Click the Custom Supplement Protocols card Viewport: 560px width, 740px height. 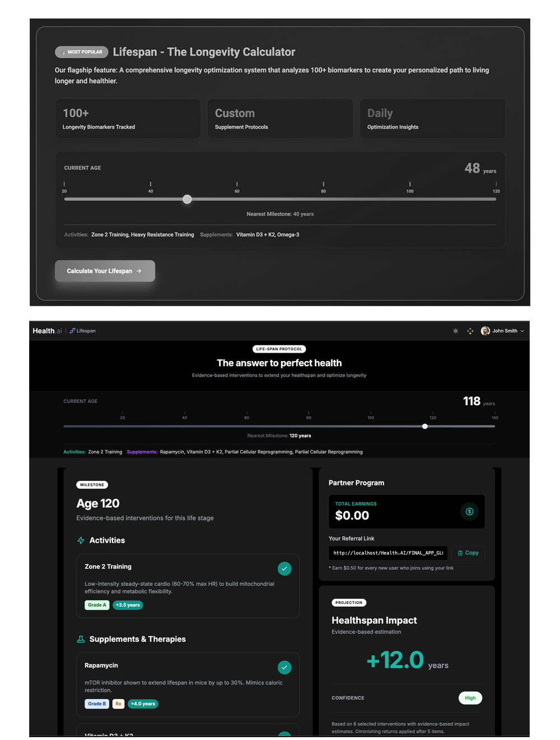[x=280, y=119]
